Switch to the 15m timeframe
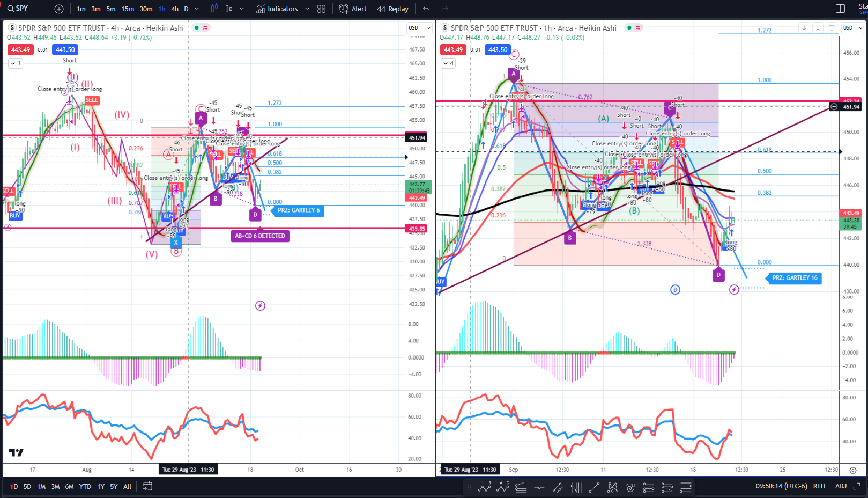Image resolution: width=868 pixels, height=498 pixels. pyautogui.click(x=128, y=9)
